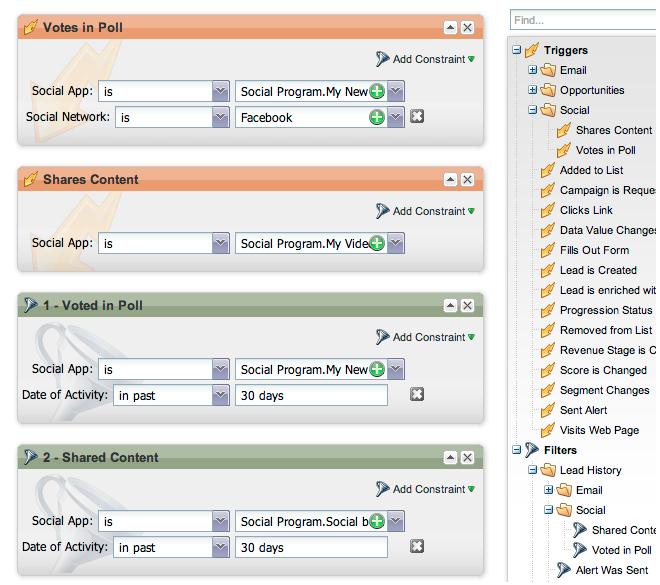Add Constraint to Votes in Poll
The image size is (660, 585).
click(x=427, y=59)
